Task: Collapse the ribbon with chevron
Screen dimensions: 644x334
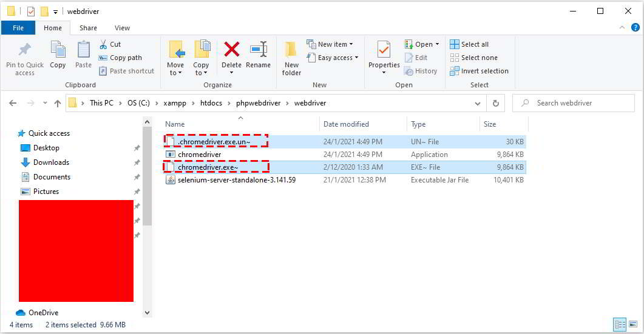Action: pos(622,27)
